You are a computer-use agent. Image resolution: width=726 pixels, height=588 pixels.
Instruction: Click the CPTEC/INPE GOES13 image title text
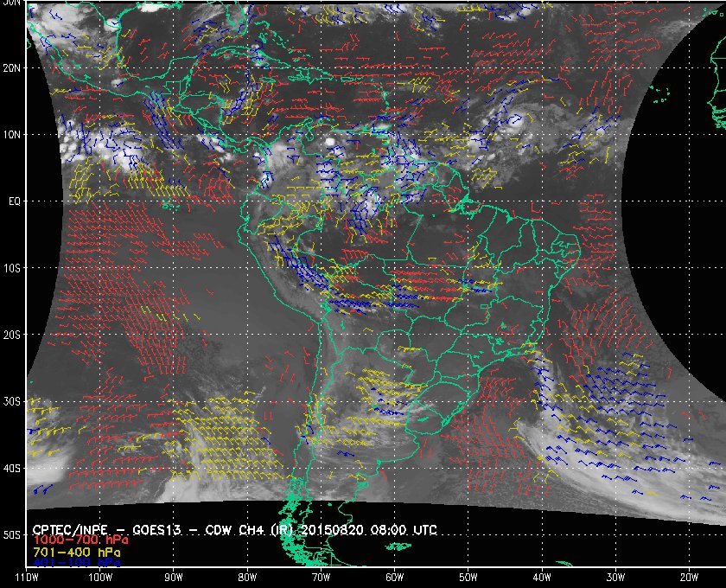click(234, 530)
